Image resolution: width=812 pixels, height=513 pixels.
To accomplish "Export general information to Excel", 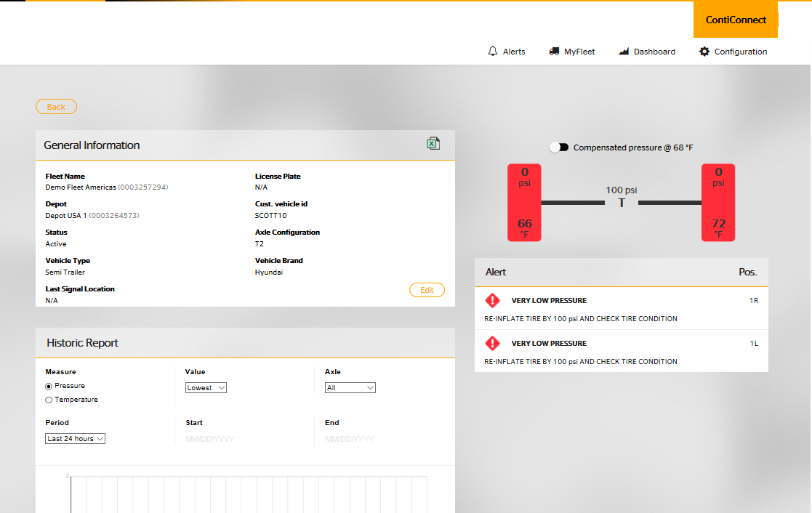I will [433, 144].
